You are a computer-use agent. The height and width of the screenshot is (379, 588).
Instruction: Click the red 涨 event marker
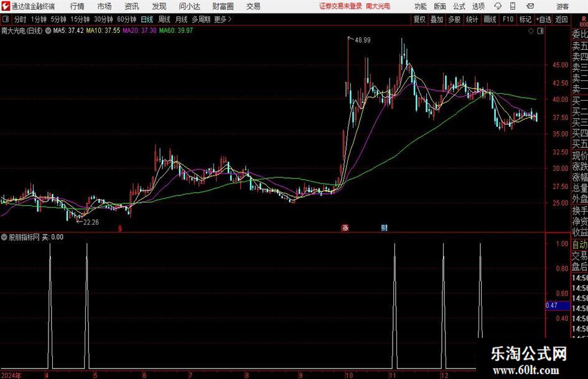pos(345,228)
